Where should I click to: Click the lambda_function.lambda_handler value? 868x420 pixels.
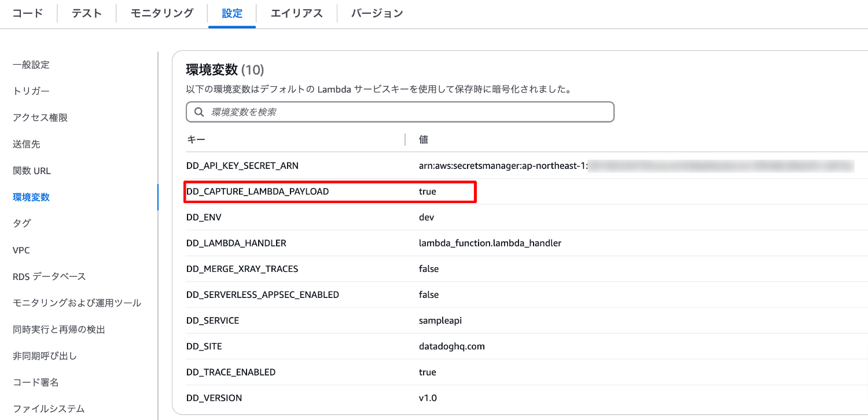click(490, 243)
